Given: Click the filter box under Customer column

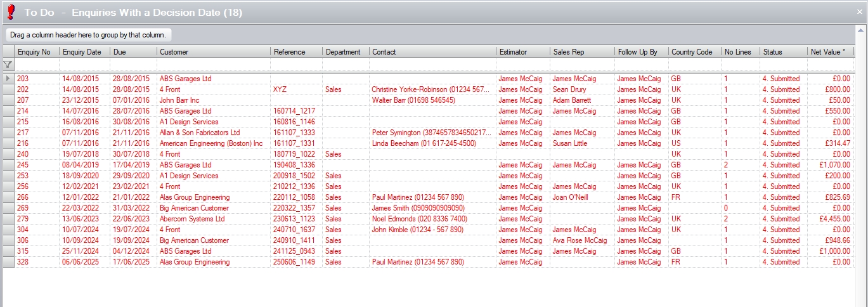Looking at the screenshot, I should coord(213,65).
